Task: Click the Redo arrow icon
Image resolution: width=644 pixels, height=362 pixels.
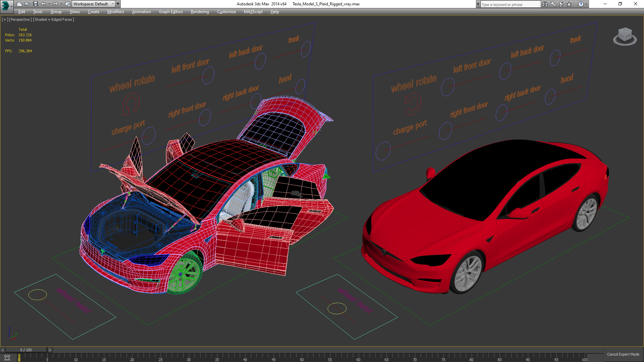Action: (x=55, y=4)
